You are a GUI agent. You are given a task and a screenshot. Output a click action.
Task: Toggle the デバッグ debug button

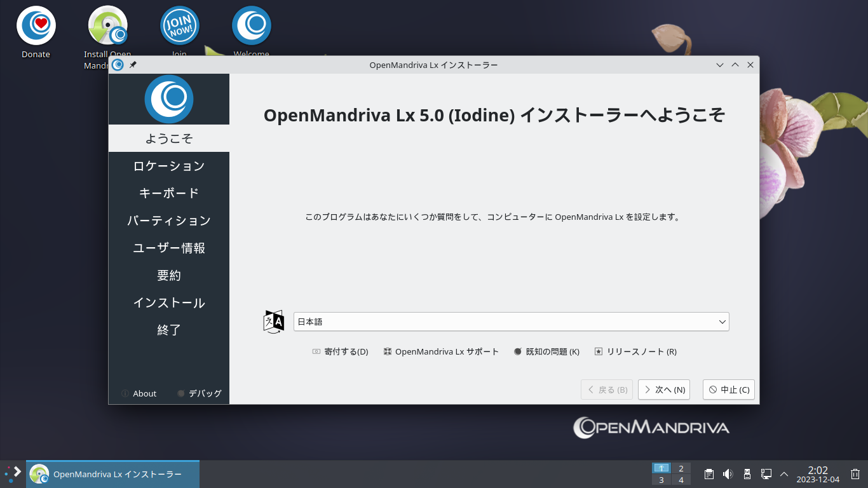tap(200, 393)
